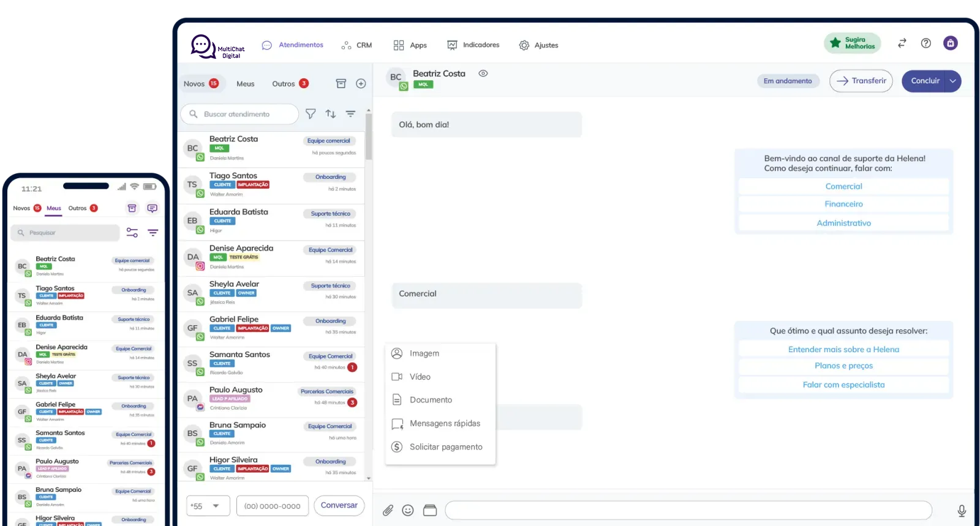This screenshot has width=980, height=526.
Task: Click the swap arrows icon in header
Action: (x=902, y=43)
